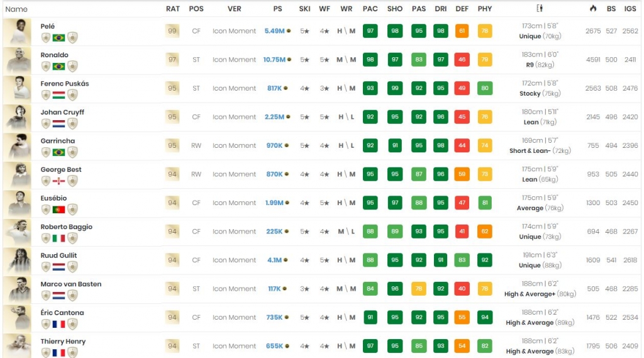This screenshot has height=358, width=644.
Task: Sort by the PS price column header
Action: tap(277, 9)
